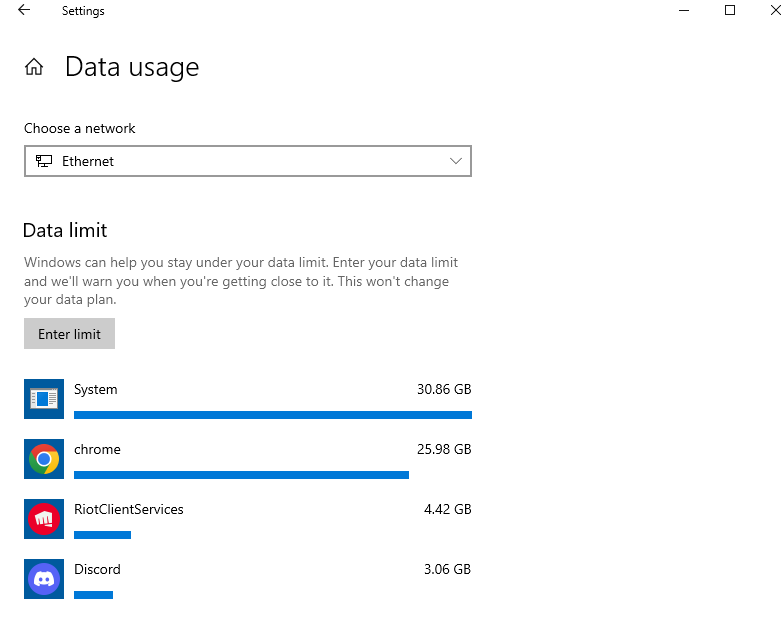Click the Discord usage bar
This screenshot has width=784, height=619.
pos(93,594)
